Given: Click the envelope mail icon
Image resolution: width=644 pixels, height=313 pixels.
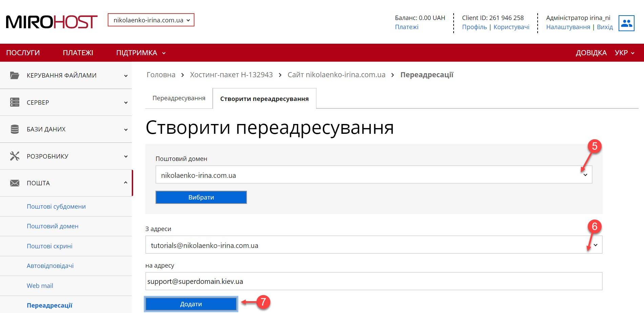Looking at the screenshot, I should (15, 183).
